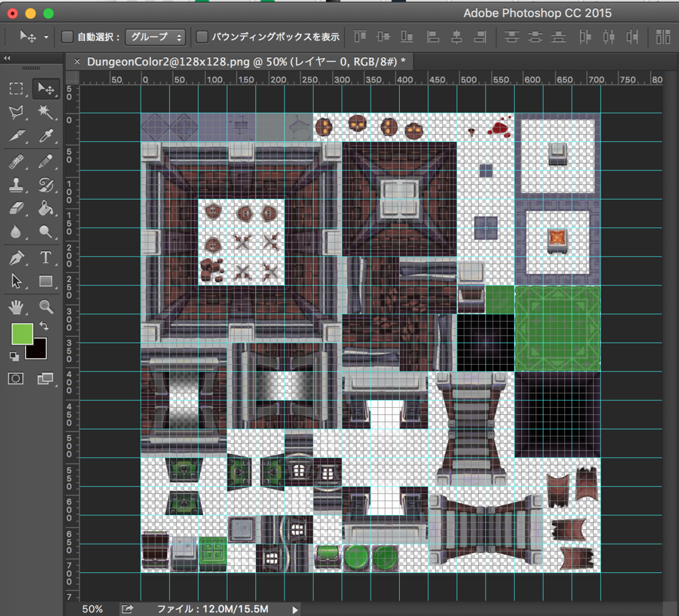Select the History Brush tool
679x616 pixels.
click(46, 185)
